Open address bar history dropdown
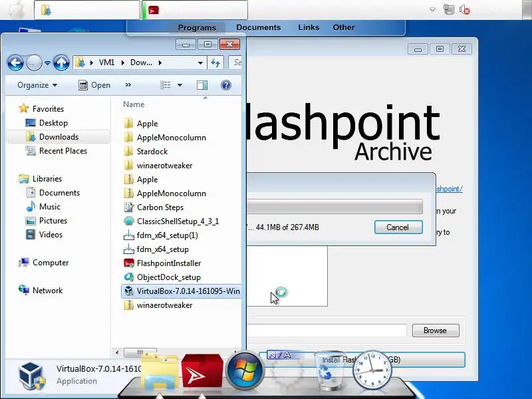 pyautogui.click(x=200, y=63)
